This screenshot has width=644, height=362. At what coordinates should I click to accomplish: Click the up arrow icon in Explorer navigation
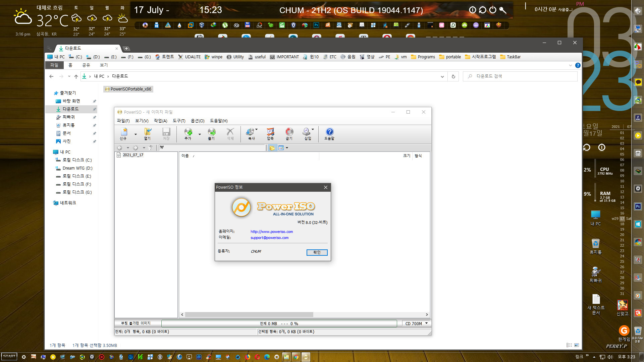[76, 76]
